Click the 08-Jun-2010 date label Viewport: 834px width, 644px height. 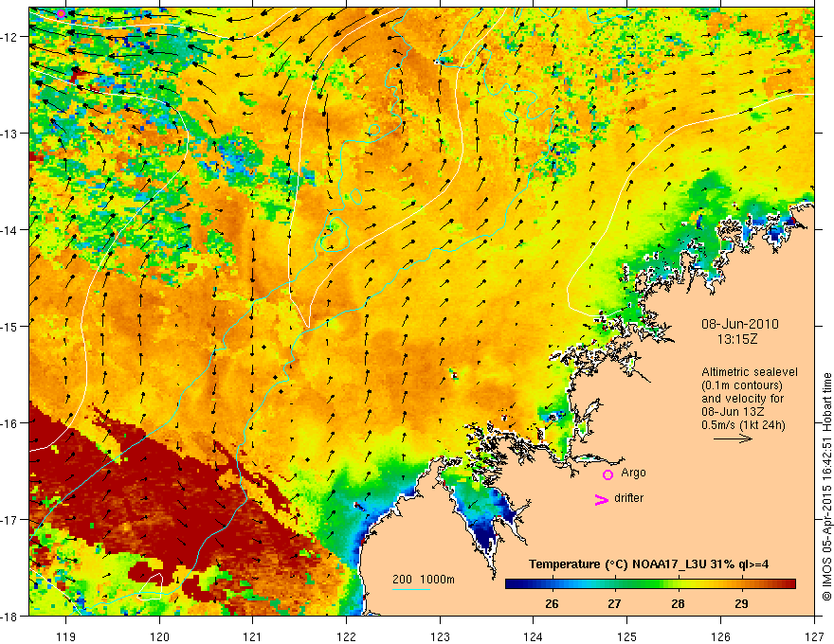pos(740,324)
